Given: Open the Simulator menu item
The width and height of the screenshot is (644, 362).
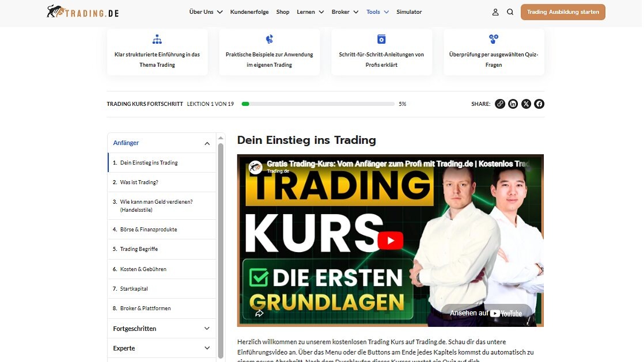Looking at the screenshot, I should pos(409,12).
